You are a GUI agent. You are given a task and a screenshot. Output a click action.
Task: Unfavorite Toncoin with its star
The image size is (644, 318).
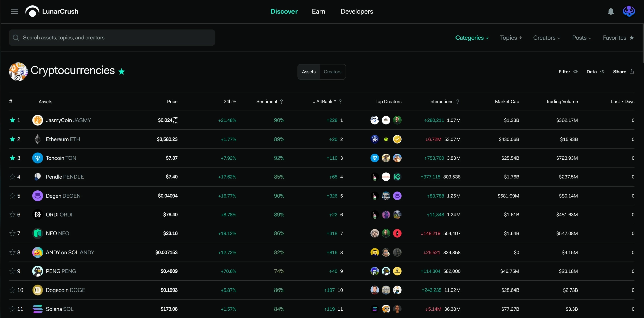click(x=12, y=158)
